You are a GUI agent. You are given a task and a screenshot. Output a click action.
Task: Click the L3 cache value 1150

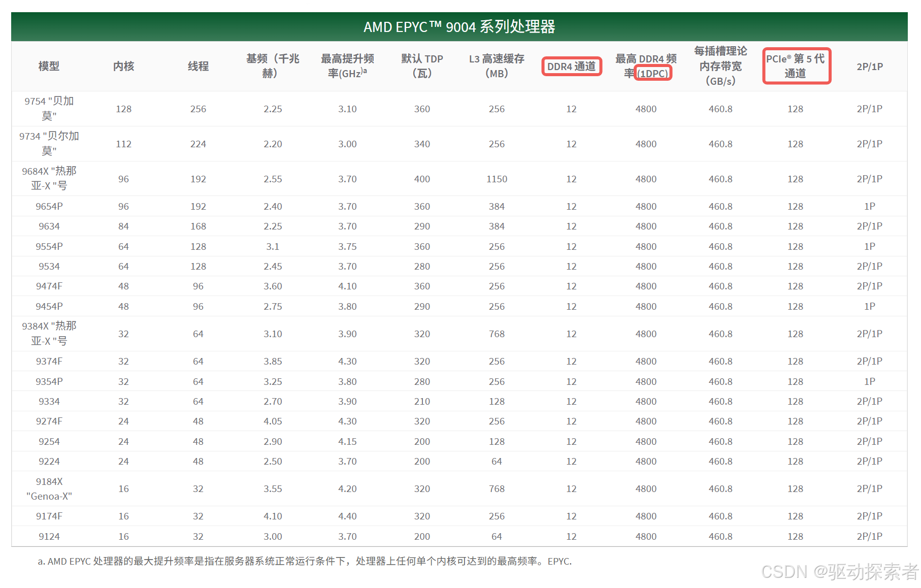click(497, 179)
